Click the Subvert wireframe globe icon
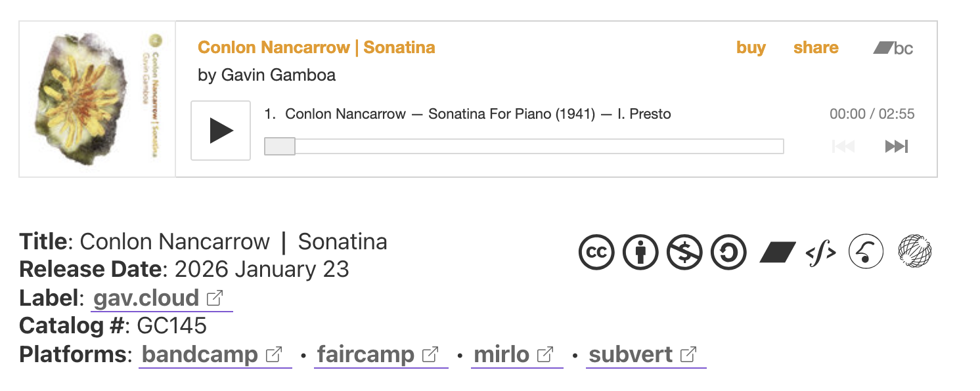This screenshot has width=980, height=391. tap(915, 253)
